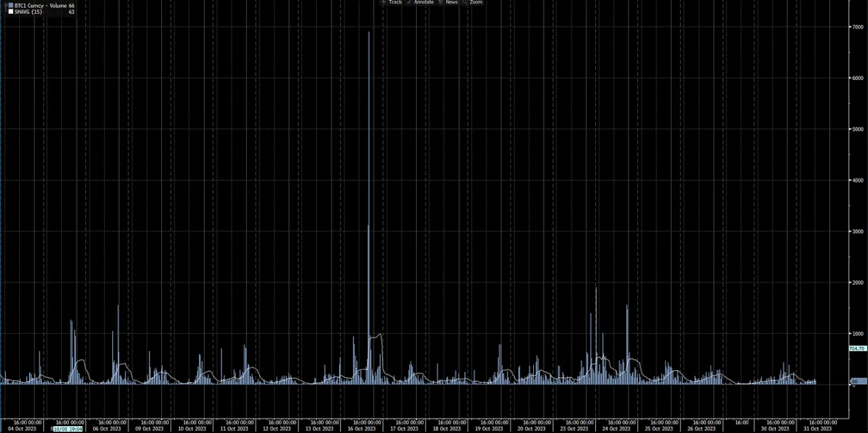
Task: Click the 704.70 value tag on y-axis
Action: tap(857, 349)
